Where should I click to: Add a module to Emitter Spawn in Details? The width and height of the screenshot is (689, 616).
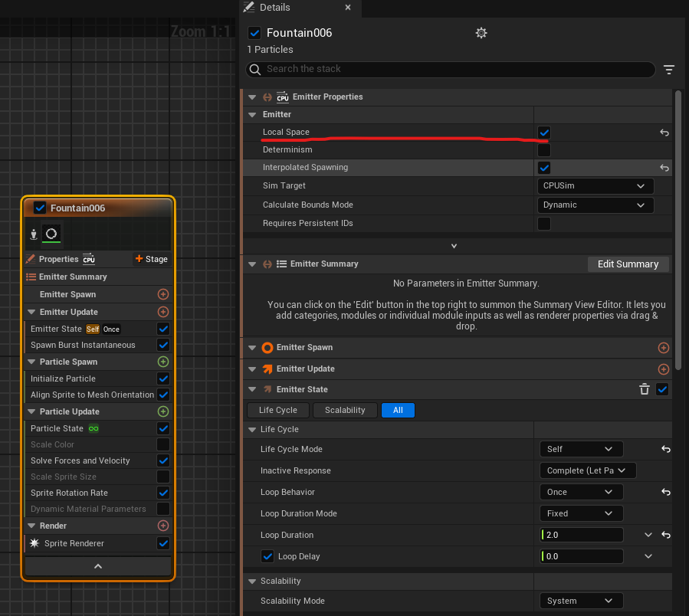[x=664, y=347]
